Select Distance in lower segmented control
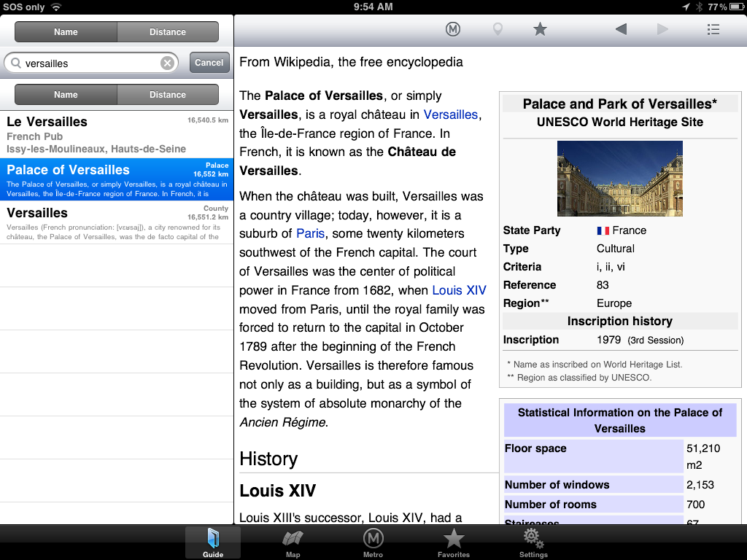Image resolution: width=747 pixels, height=560 pixels. [168, 94]
